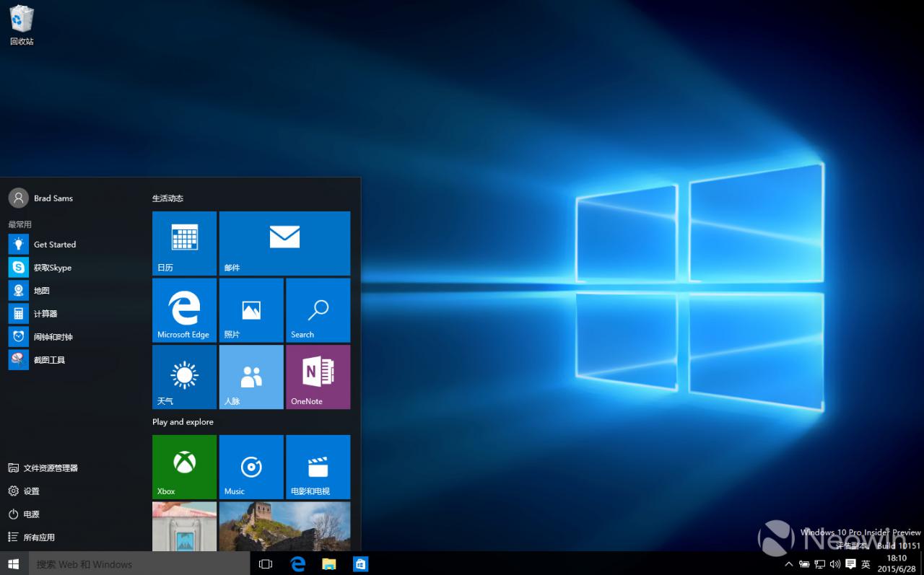Open the Microsoft Edge tile
The width and height of the screenshot is (924, 575).
pyautogui.click(x=184, y=310)
